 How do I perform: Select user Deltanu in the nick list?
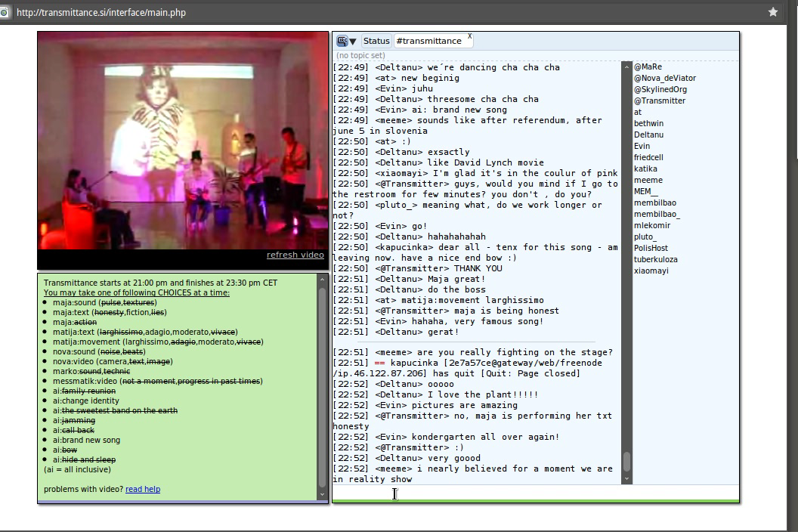(x=648, y=135)
